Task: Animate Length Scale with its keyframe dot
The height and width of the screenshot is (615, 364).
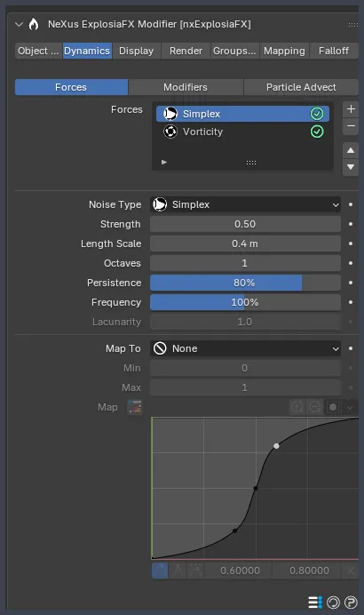Action: point(351,244)
